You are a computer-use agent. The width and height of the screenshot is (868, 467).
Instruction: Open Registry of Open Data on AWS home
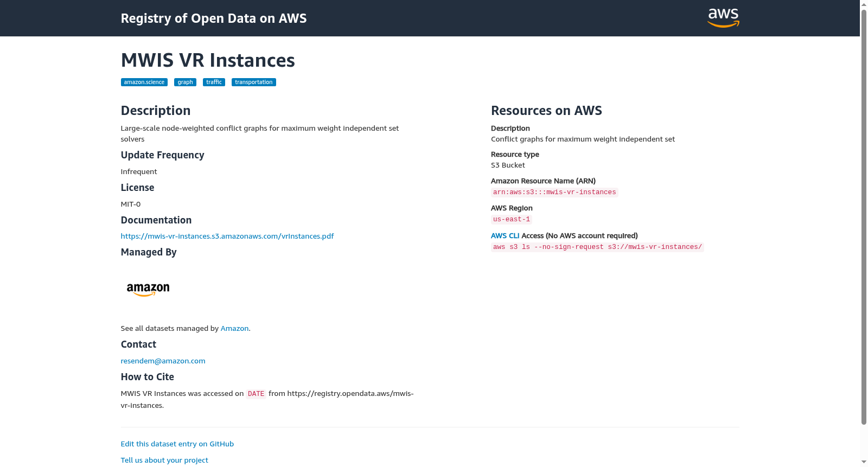tap(214, 18)
